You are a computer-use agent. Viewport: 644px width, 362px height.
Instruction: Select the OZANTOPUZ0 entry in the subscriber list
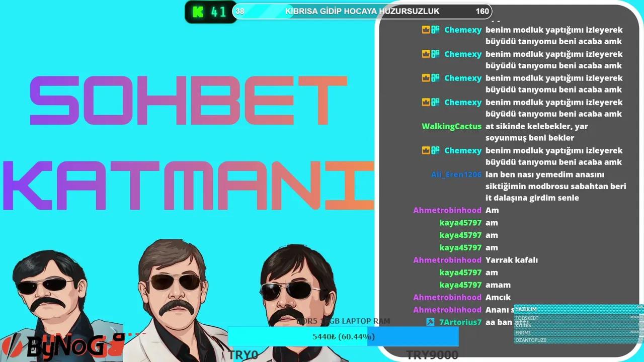(579, 340)
